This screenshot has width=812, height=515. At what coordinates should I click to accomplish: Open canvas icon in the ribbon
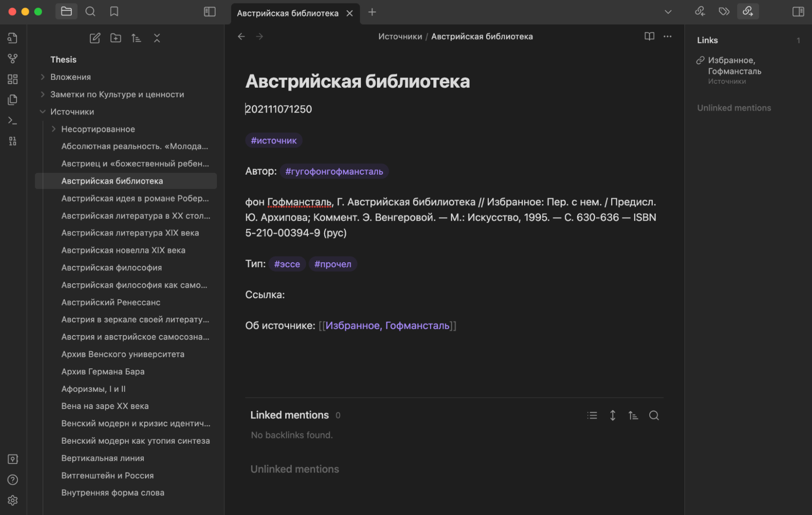(12, 79)
